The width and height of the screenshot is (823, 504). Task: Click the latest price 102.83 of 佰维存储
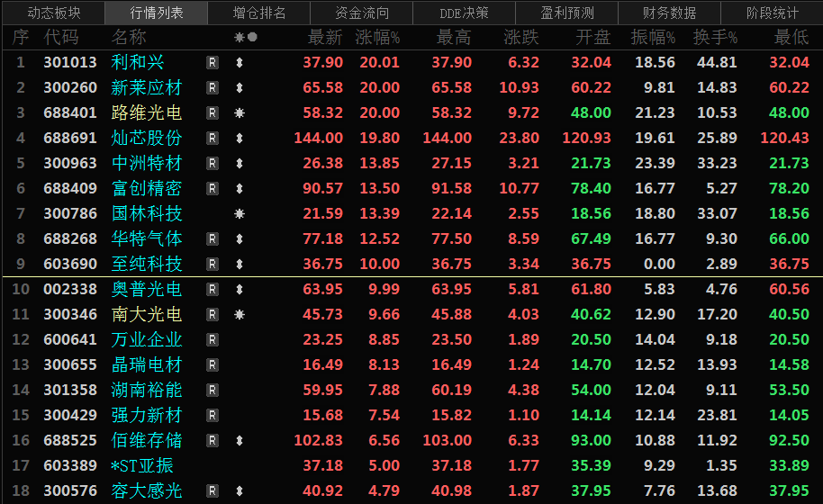[x=318, y=440]
